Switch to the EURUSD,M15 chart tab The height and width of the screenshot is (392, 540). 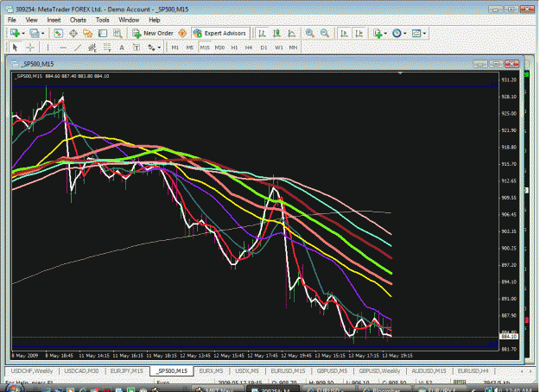[288, 371]
